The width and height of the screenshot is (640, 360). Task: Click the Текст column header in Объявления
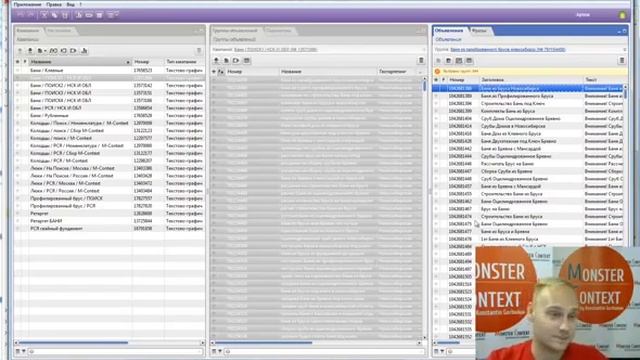(x=604, y=80)
